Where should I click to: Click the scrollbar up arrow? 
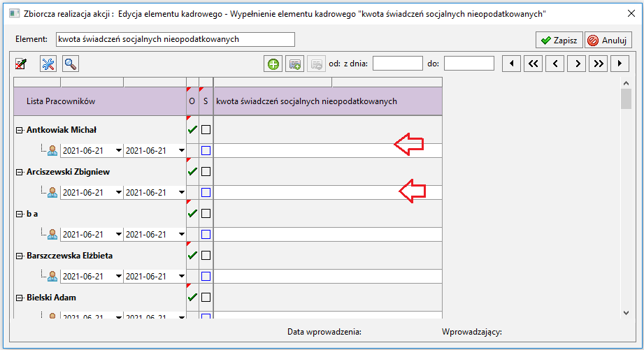626,83
